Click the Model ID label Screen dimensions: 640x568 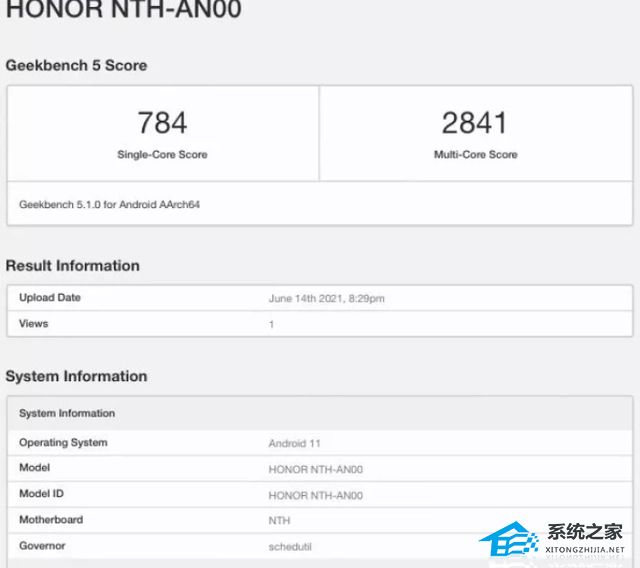[41, 494]
